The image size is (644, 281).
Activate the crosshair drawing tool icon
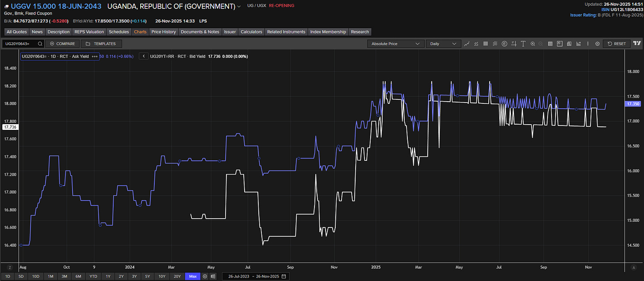514,44
